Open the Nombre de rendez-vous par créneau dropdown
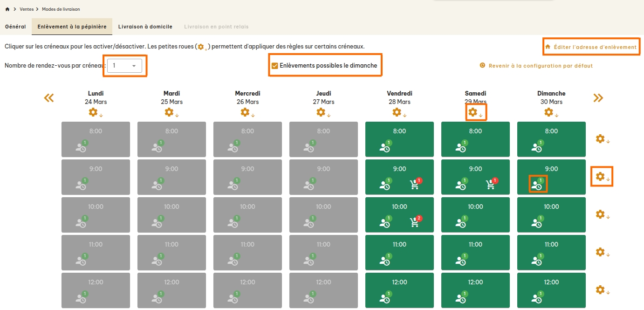Viewport: 644px width, 310px height. (x=125, y=66)
